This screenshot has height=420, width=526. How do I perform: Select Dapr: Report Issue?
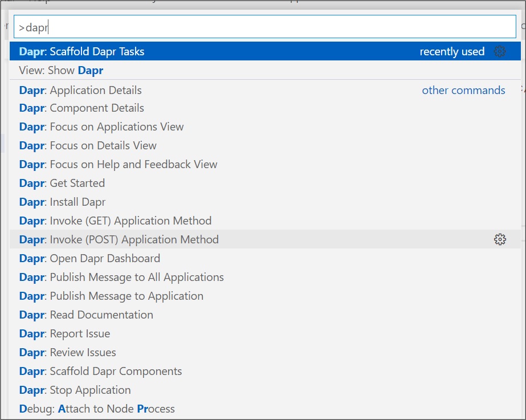coord(65,333)
